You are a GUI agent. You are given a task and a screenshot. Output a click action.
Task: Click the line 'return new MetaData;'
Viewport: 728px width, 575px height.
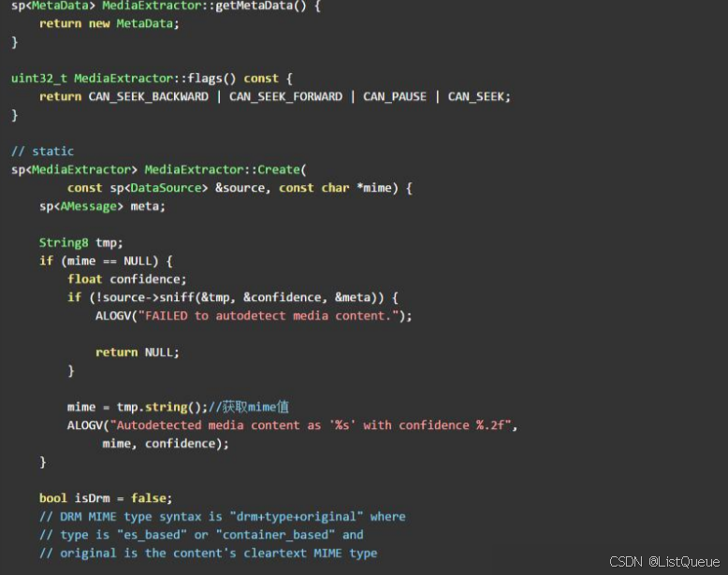point(109,23)
